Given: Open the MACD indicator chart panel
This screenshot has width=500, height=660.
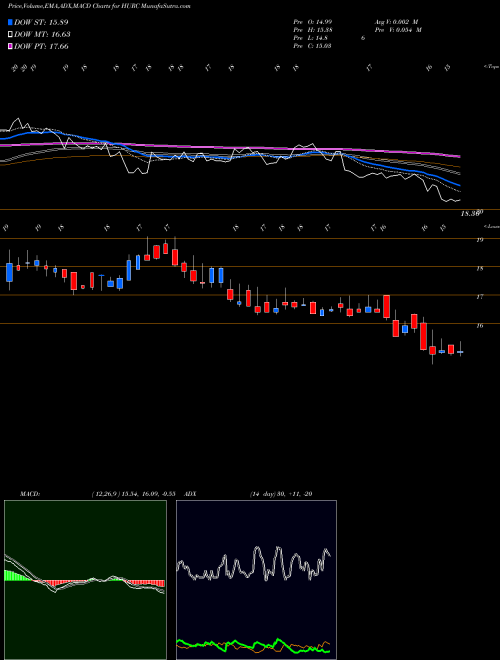Looking at the screenshot, I should [85, 580].
